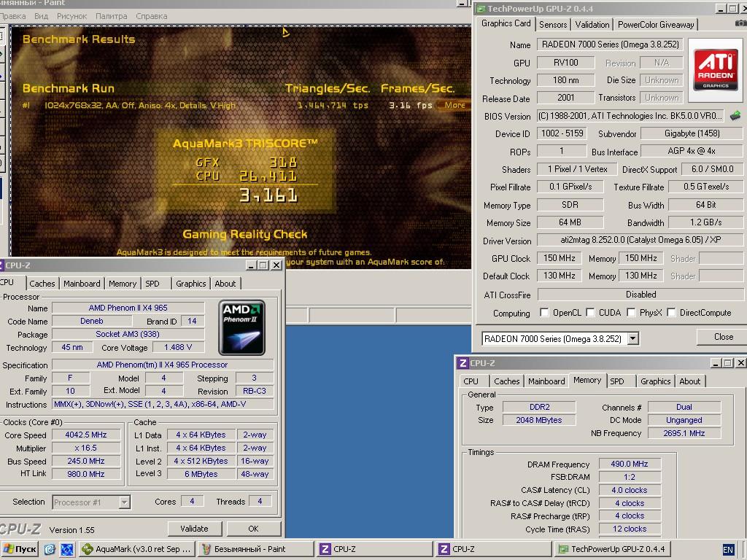Open the PowerColor Giveaway tab
This screenshot has width=747, height=560.
tap(656, 24)
